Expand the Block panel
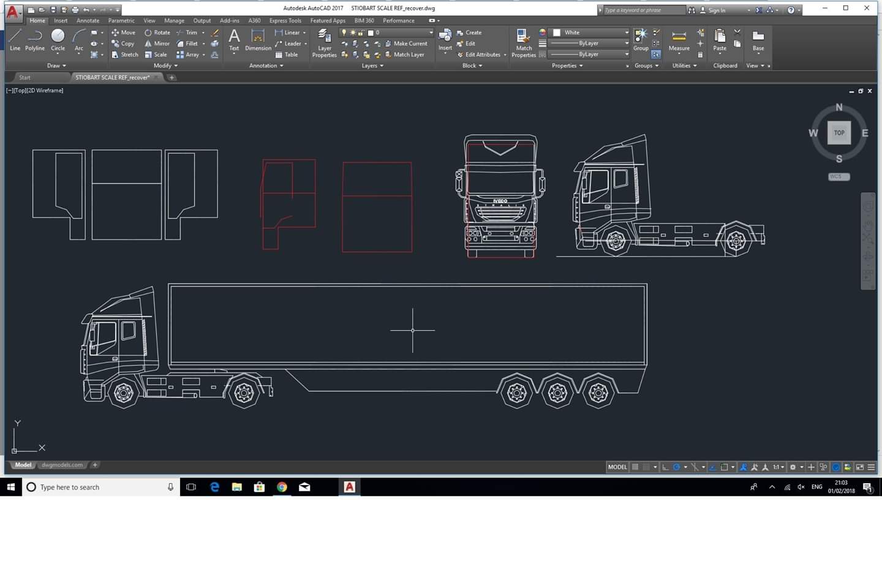The height and width of the screenshot is (588, 882). point(472,66)
